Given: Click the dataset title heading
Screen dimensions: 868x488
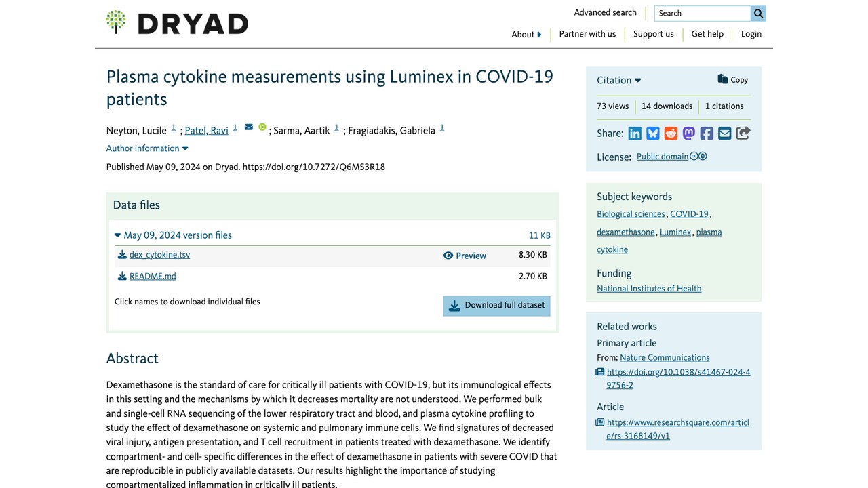Looking at the screenshot, I should (x=330, y=87).
